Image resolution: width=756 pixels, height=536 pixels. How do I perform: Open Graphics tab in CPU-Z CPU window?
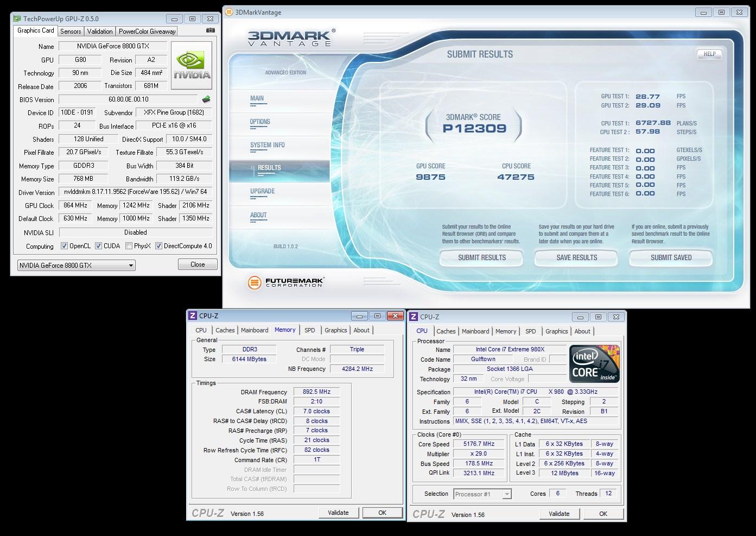point(557,331)
